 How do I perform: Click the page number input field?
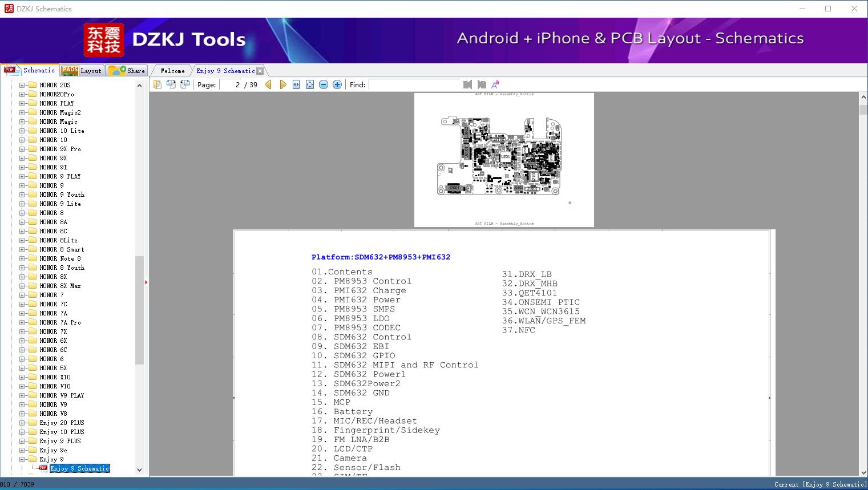231,84
